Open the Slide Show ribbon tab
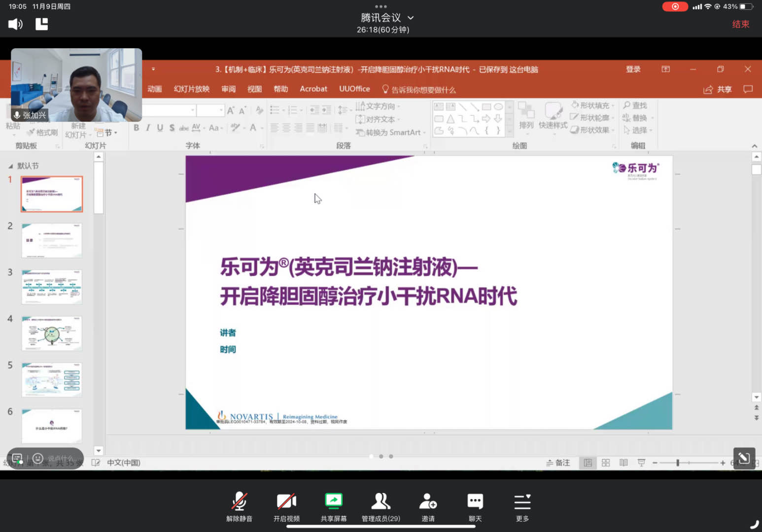762x532 pixels. [191, 89]
